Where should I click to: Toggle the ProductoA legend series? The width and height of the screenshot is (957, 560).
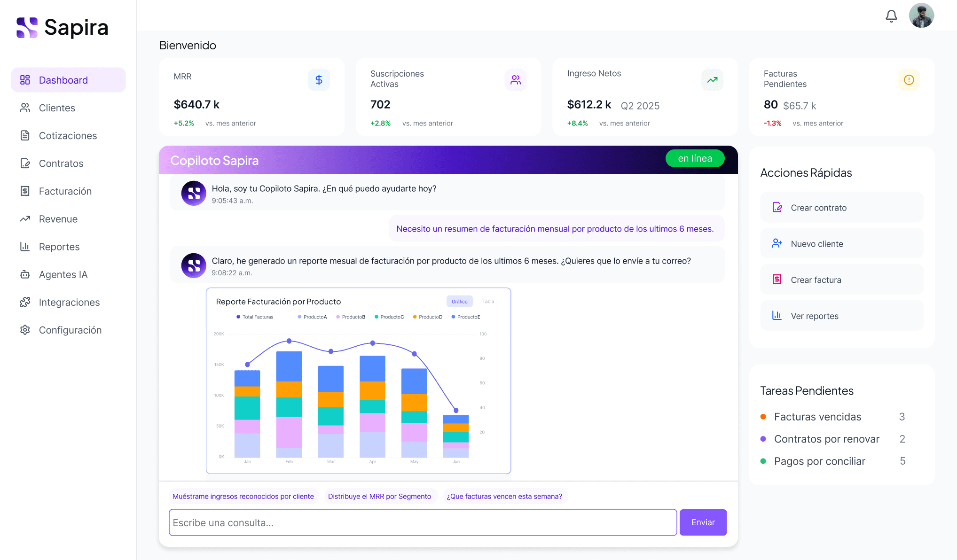(313, 317)
